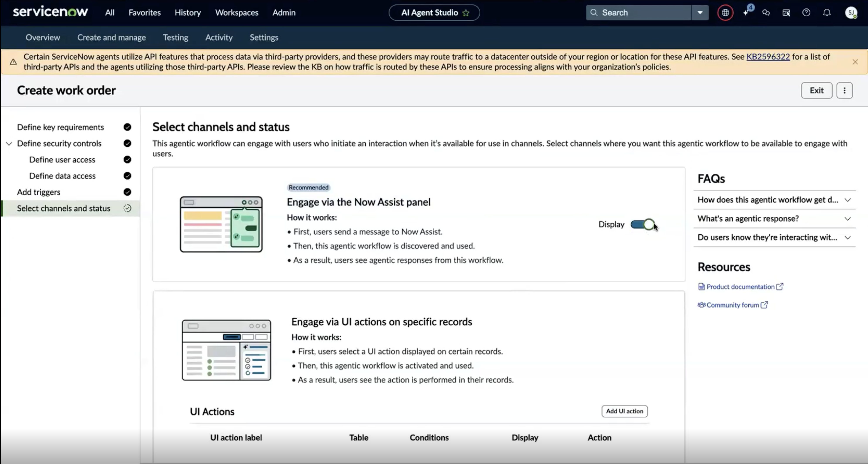This screenshot has height=464, width=868.
Task: Click the Product documentation external link icon
Action: 780,286
